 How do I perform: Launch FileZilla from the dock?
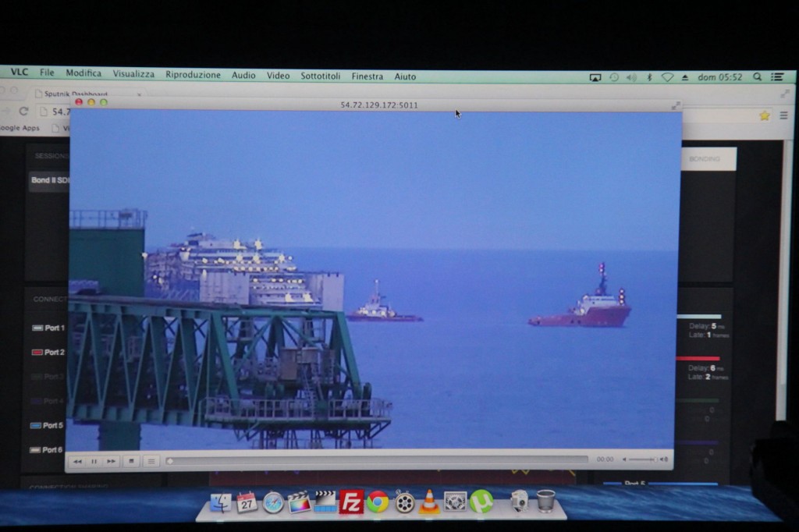pyautogui.click(x=351, y=502)
